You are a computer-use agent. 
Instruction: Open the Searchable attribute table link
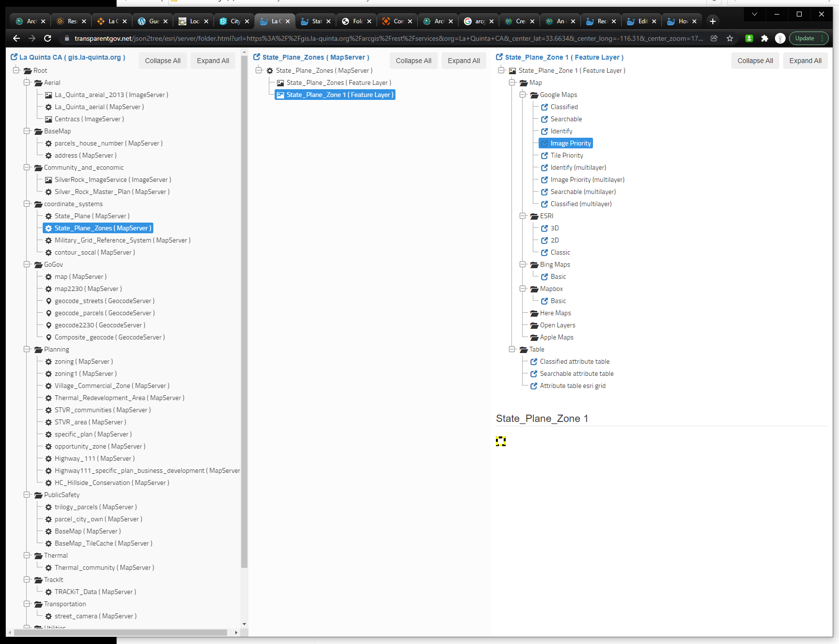[576, 374]
